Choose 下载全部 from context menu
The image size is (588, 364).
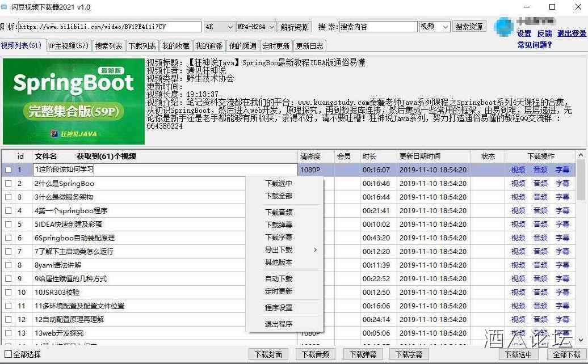(x=279, y=196)
